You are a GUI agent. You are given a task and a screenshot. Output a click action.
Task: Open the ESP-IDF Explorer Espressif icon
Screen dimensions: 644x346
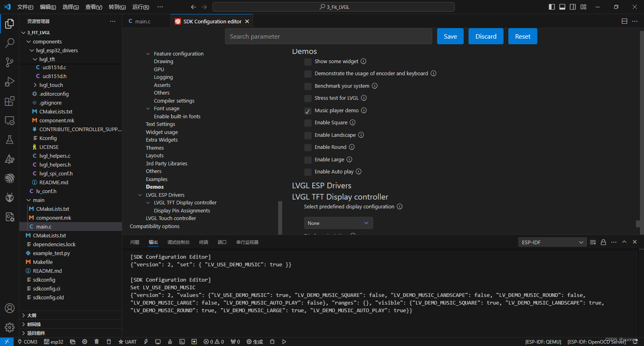(x=10, y=178)
